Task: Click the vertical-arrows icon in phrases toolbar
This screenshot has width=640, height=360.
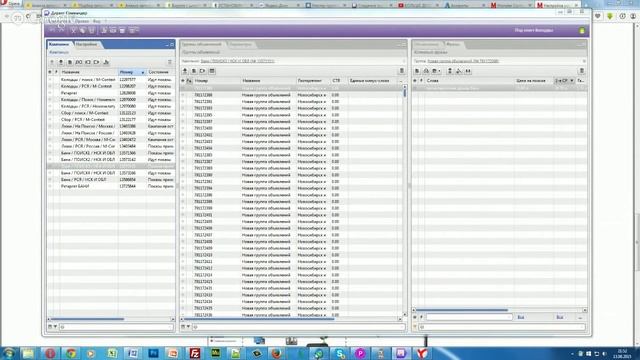Action: coord(450,71)
